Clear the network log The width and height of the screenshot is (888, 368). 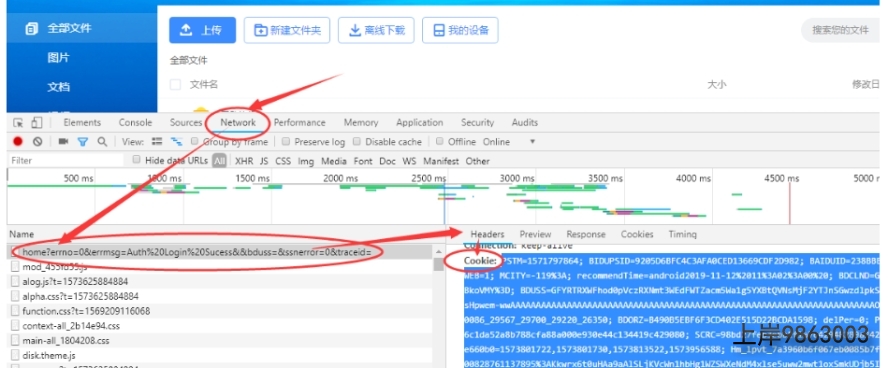(x=37, y=142)
